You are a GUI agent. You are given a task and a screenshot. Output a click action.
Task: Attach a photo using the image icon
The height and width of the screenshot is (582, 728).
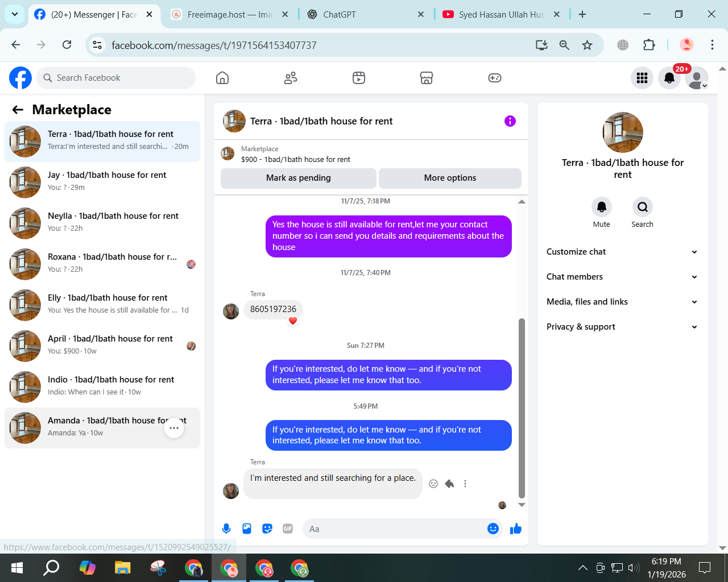247,529
